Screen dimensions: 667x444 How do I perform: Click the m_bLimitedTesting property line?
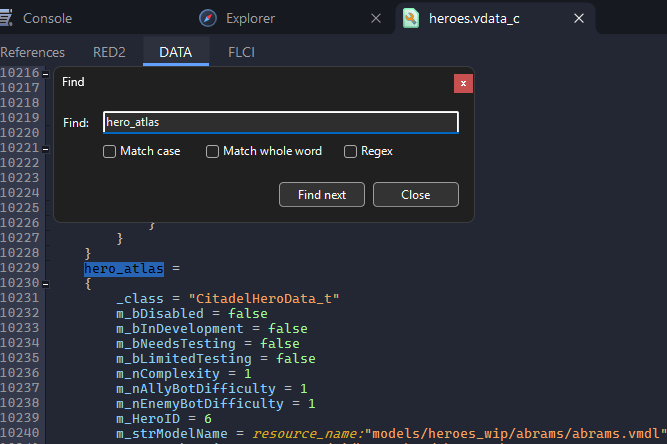point(216,359)
